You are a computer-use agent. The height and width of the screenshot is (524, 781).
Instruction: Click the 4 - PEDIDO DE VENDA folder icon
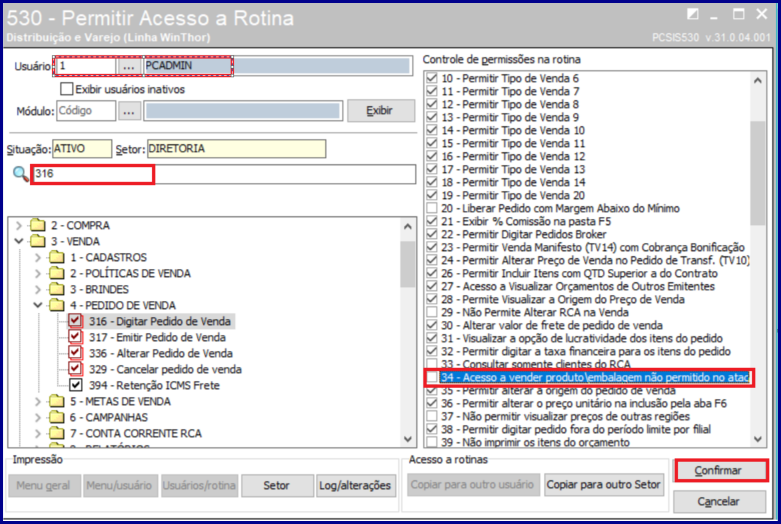57,305
